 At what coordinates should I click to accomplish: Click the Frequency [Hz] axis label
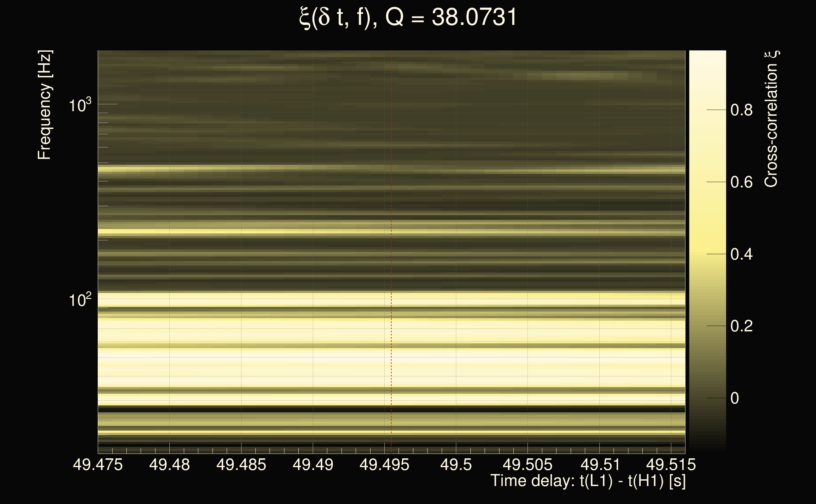pos(44,105)
